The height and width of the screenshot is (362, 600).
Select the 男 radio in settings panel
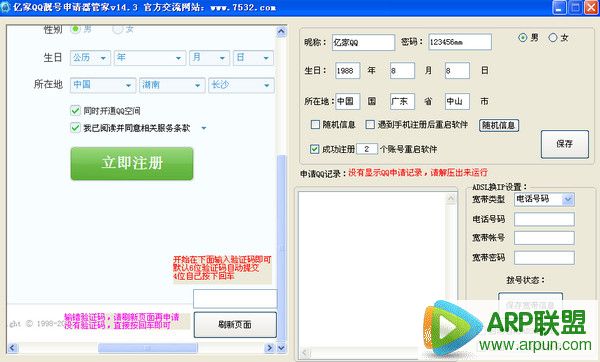click(x=523, y=38)
